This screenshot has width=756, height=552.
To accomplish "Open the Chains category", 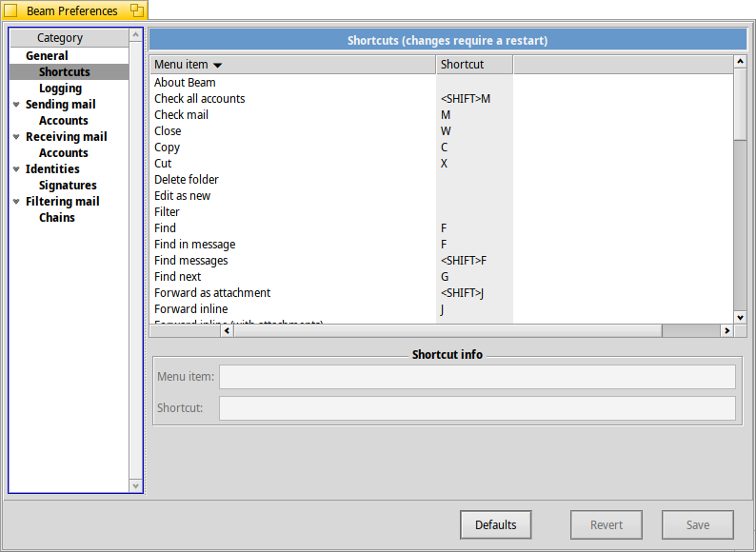I will (x=69, y=217).
